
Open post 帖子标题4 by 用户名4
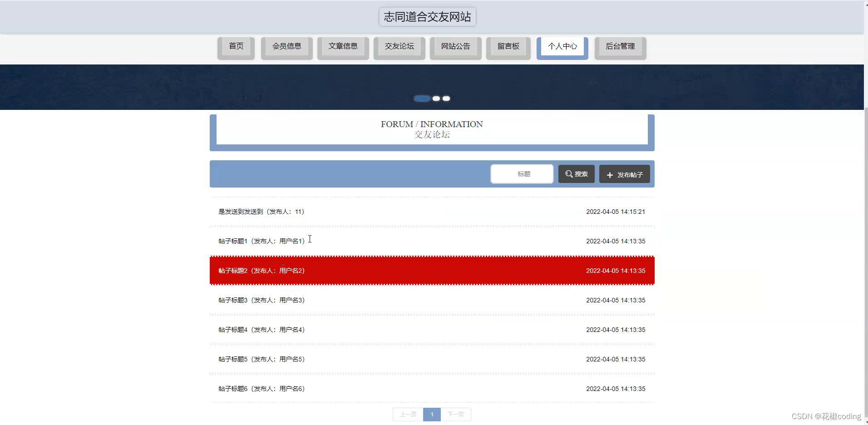click(x=432, y=330)
